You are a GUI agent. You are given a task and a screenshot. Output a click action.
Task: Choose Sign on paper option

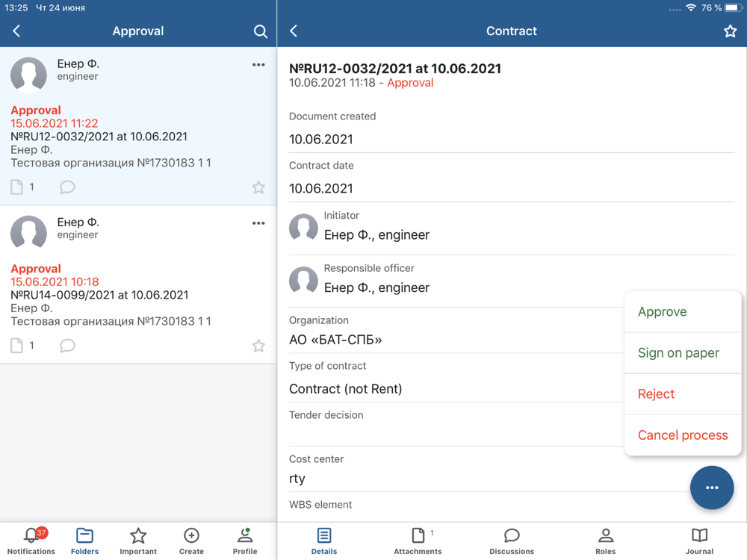tap(683, 353)
